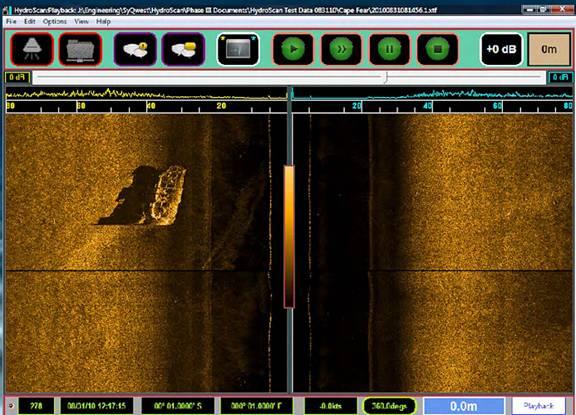
Task: Start playback with the green play button
Action: point(293,49)
